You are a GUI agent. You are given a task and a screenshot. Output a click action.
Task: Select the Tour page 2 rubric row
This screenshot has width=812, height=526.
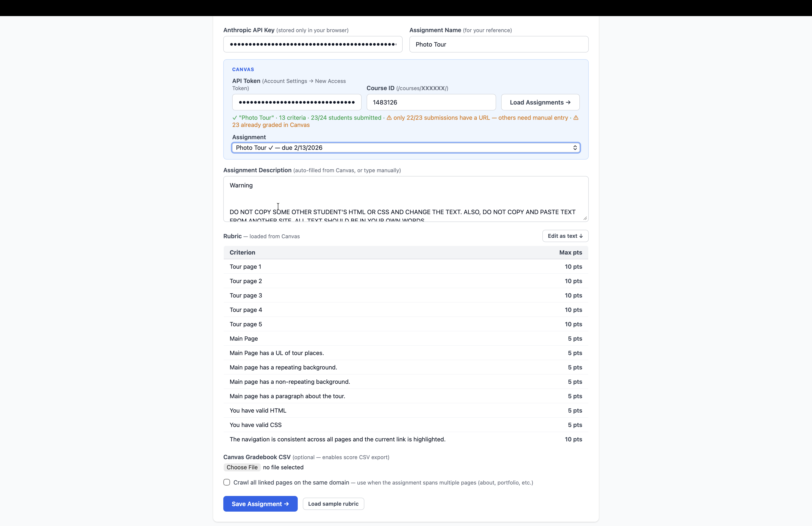tap(406, 281)
